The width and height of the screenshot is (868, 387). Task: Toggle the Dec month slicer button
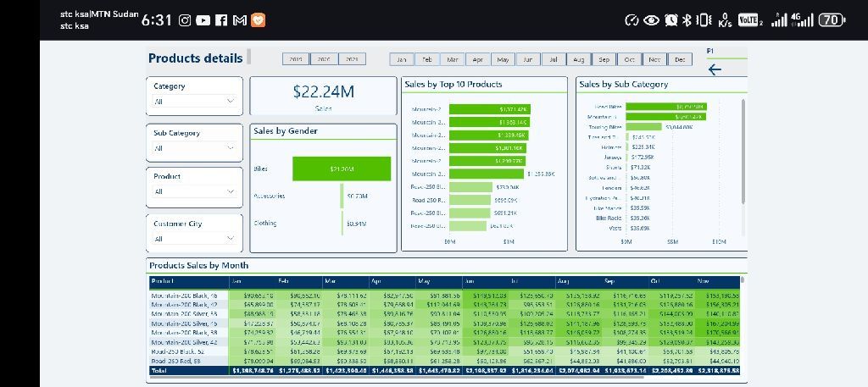click(x=679, y=59)
